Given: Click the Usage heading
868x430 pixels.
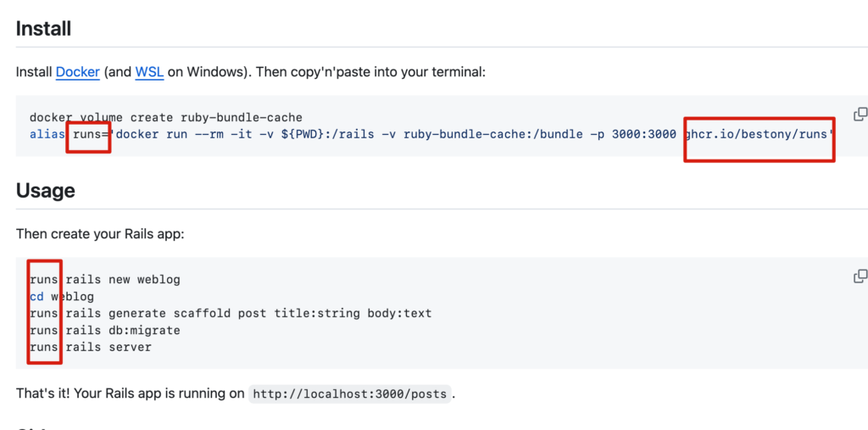Looking at the screenshot, I should 46,190.
